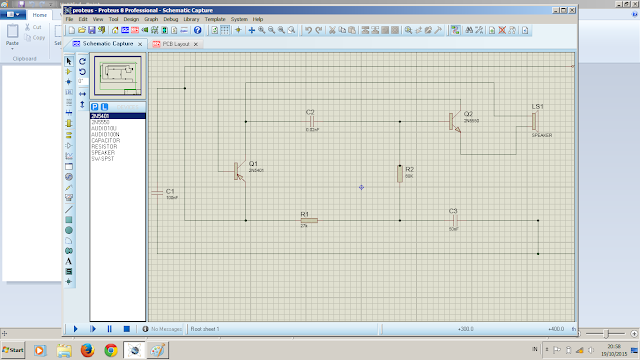Click the Rotate Clockwise icon
Image resolution: width=640 pixels, height=360 pixels.
click(x=82, y=61)
